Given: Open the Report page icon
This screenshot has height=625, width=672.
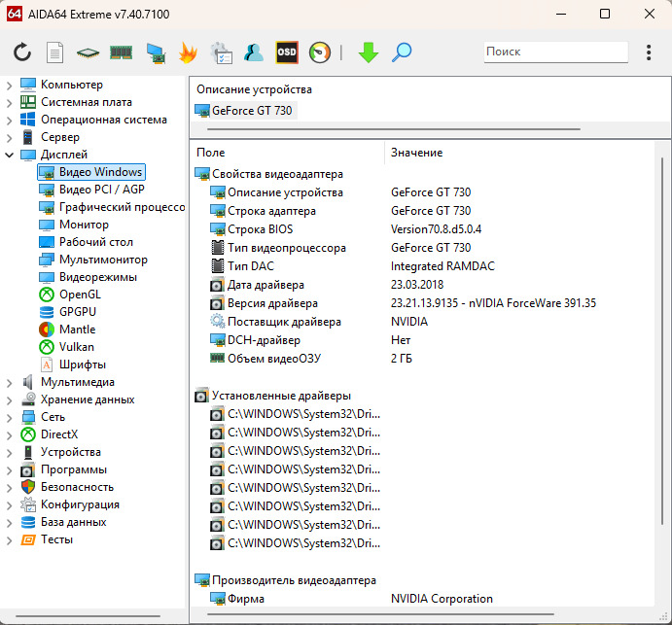Looking at the screenshot, I should pos(55,52).
